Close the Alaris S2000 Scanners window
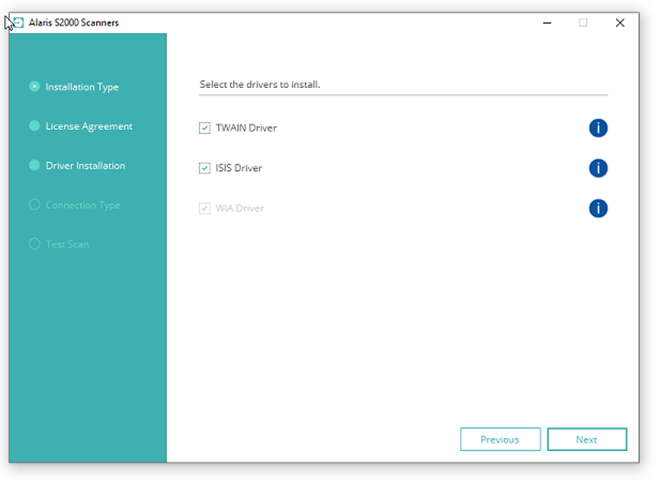 point(620,23)
